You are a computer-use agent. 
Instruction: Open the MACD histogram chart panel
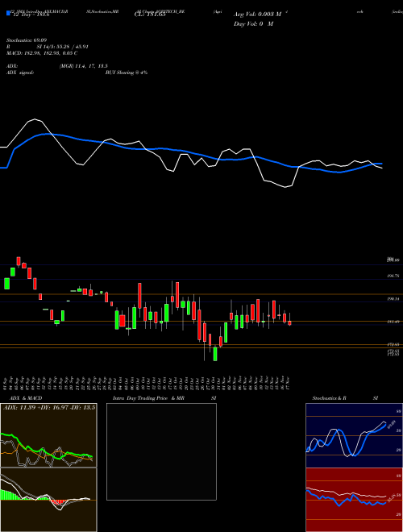click(x=48, y=500)
